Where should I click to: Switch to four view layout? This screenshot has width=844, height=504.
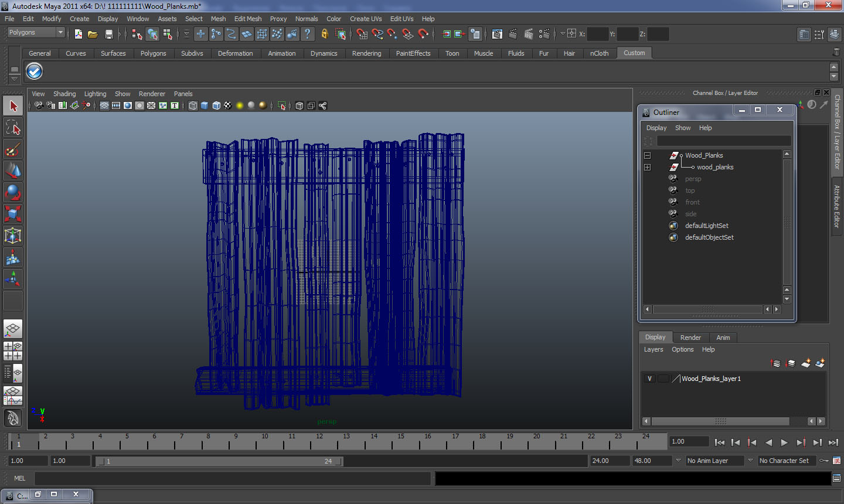(13, 350)
